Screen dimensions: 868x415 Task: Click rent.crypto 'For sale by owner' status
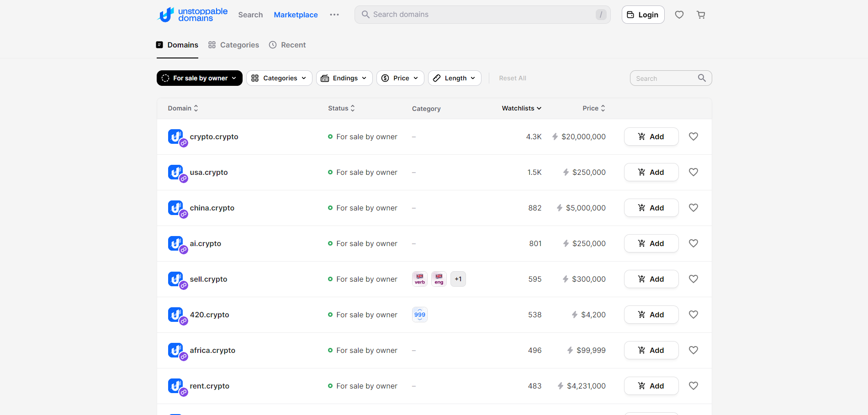(x=363, y=386)
